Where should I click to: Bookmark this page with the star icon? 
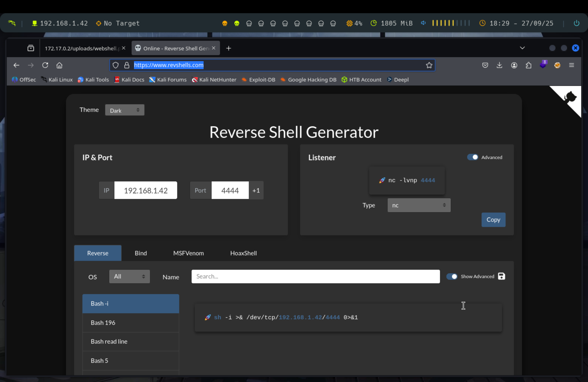pos(429,65)
